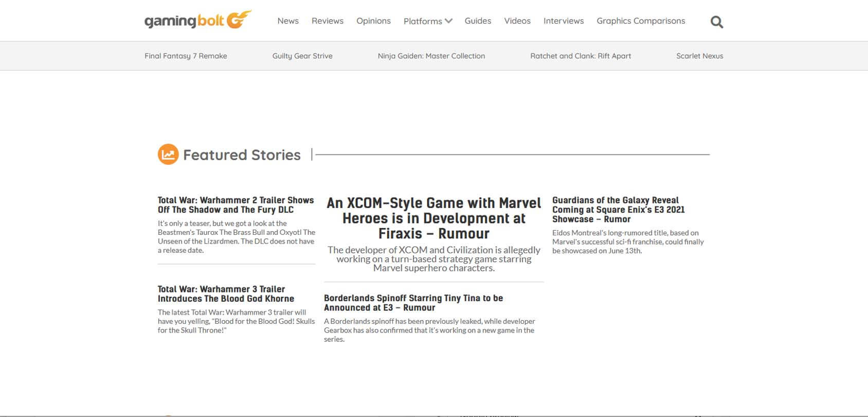Open the Opinions section
Viewport: 868px width, 417px height.
pyautogui.click(x=373, y=21)
